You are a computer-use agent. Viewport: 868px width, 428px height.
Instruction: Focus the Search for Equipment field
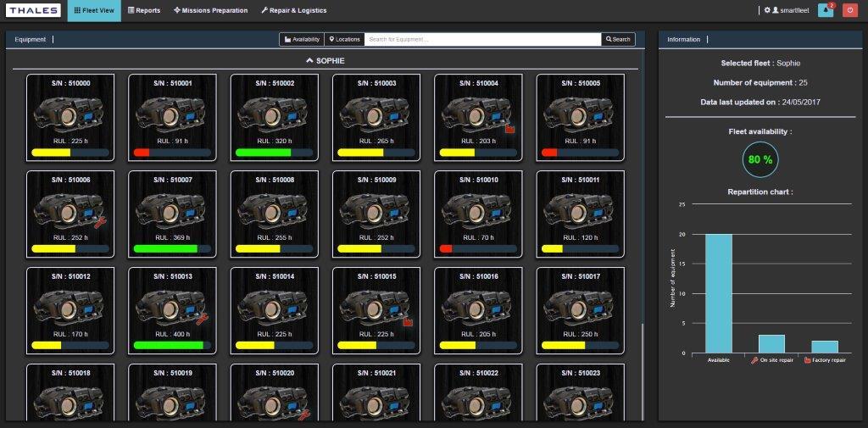pyautogui.click(x=482, y=39)
